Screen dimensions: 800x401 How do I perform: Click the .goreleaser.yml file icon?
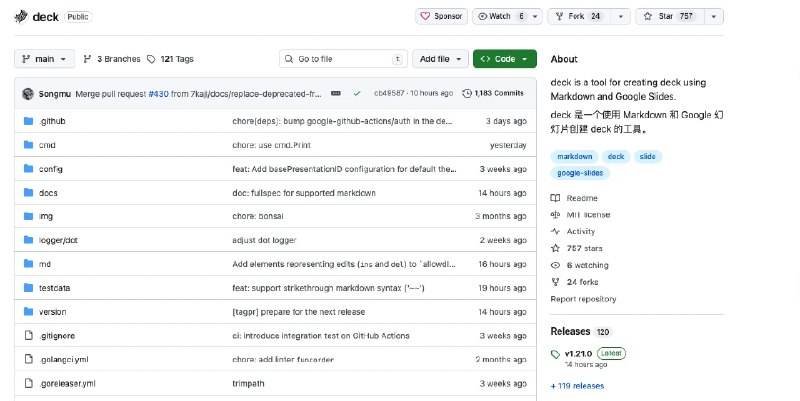pos(29,383)
